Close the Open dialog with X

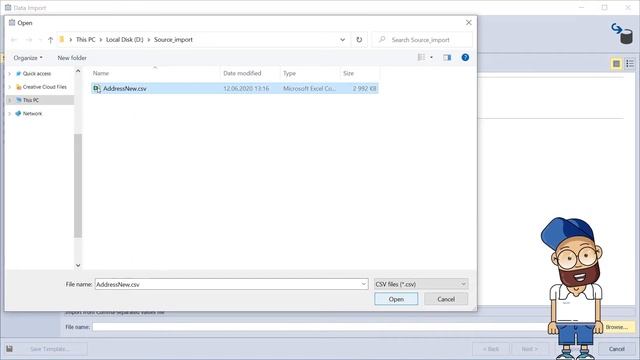coord(469,22)
